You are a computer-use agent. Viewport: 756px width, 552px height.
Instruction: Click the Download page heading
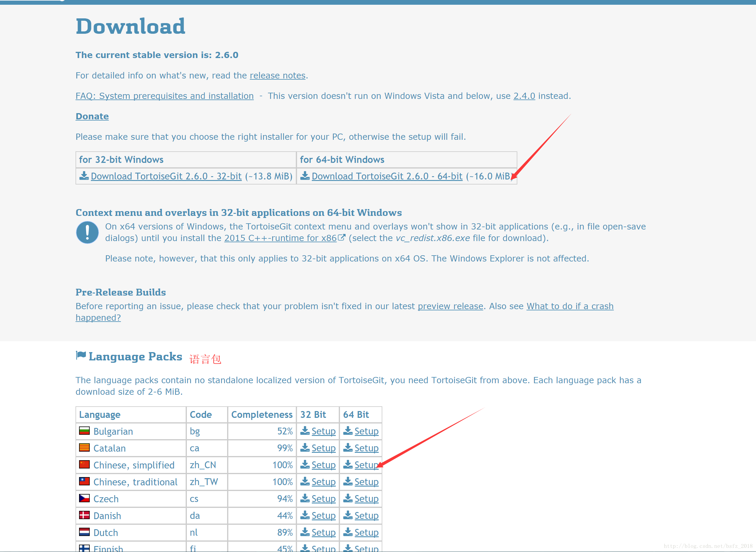(x=130, y=26)
